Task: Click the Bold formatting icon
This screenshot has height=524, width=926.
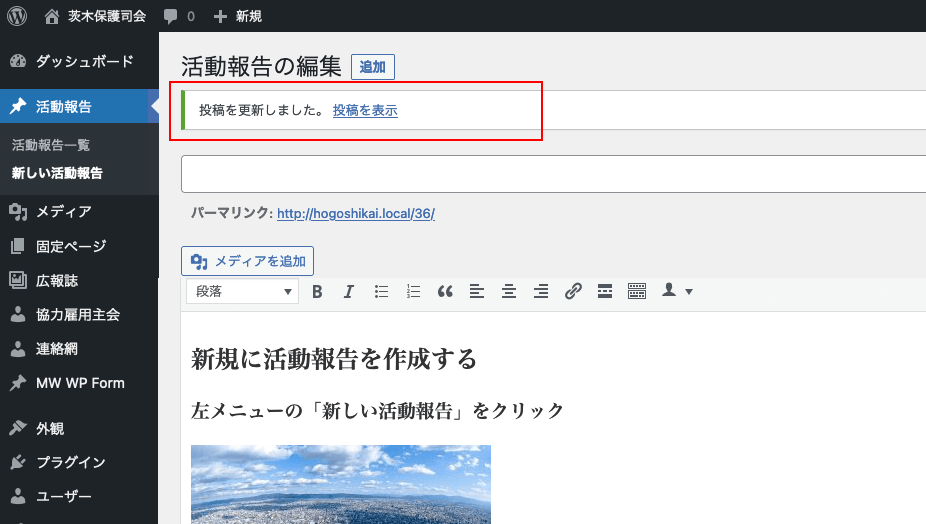Action: point(317,292)
